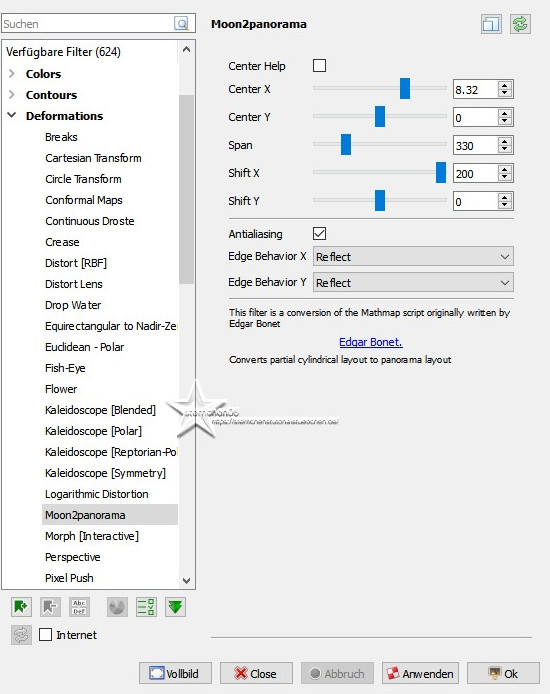Increase Shift X value with up arrow

click(504, 169)
